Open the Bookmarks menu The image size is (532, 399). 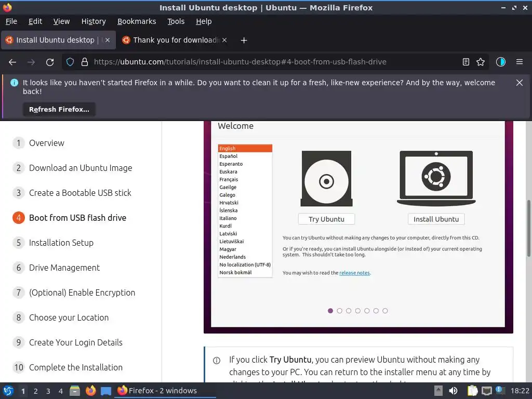[137, 21]
